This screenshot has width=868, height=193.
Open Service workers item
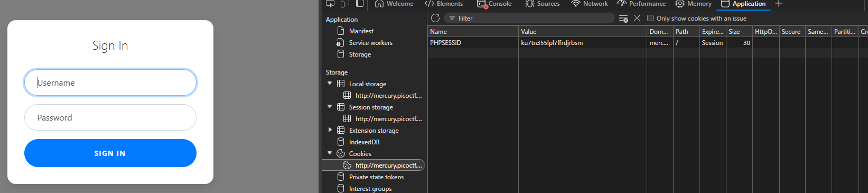tap(371, 43)
